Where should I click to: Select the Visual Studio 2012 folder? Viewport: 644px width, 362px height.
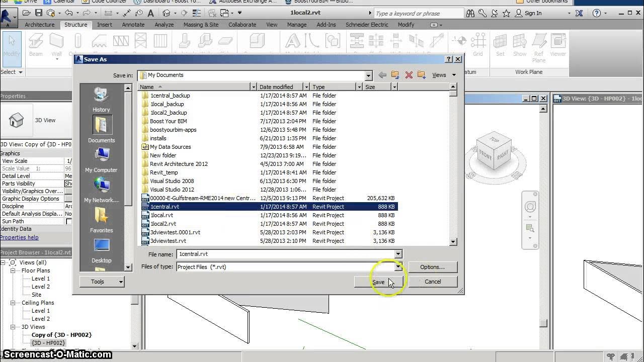[172, 190]
